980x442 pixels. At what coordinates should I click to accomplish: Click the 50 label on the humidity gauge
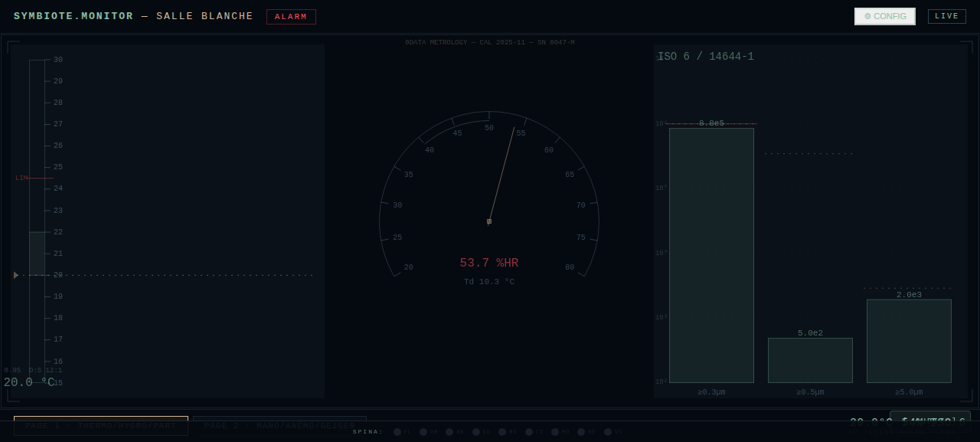[489, 128]
